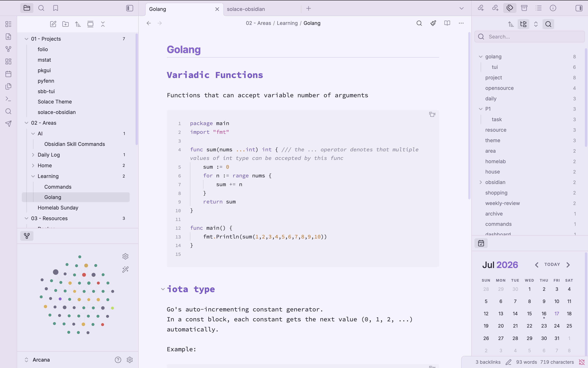
Task: Open the help icon at bottom
Action: (x=118, y=360)
